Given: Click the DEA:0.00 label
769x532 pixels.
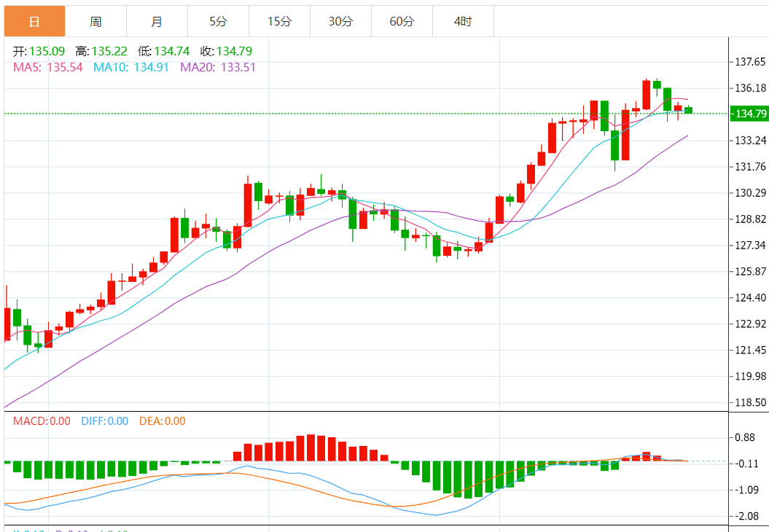Looking at the screenshot, I should pos(163,421).
